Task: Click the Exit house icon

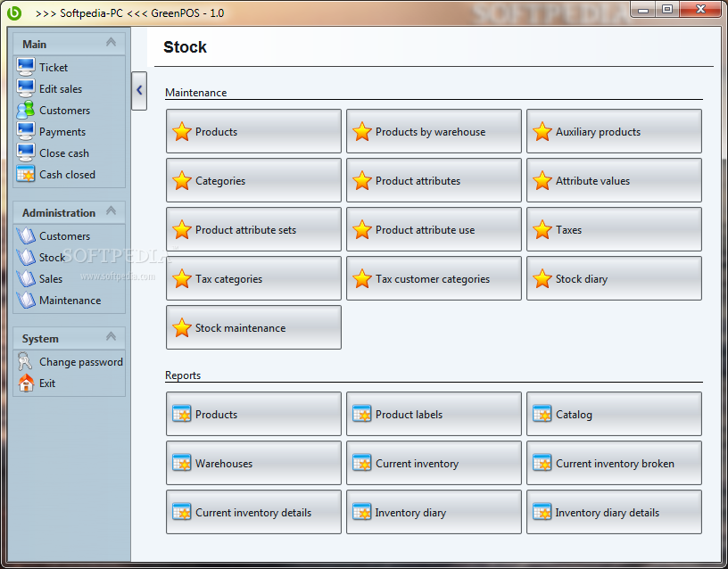Action: tap(26, 383)
